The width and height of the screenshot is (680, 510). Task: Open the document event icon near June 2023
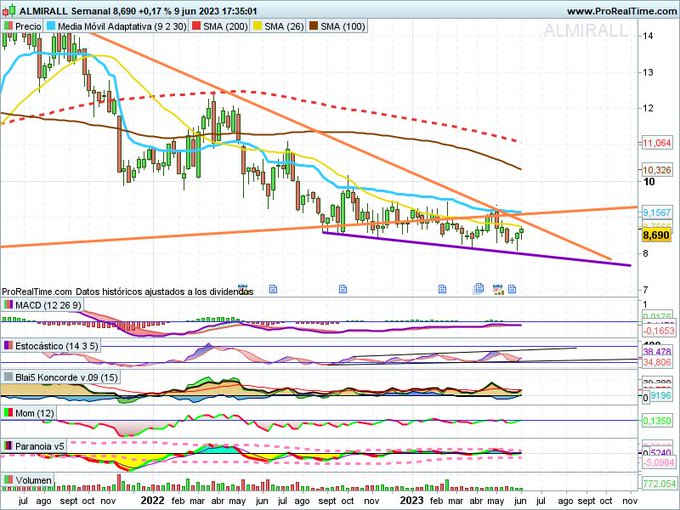[512, 289]
